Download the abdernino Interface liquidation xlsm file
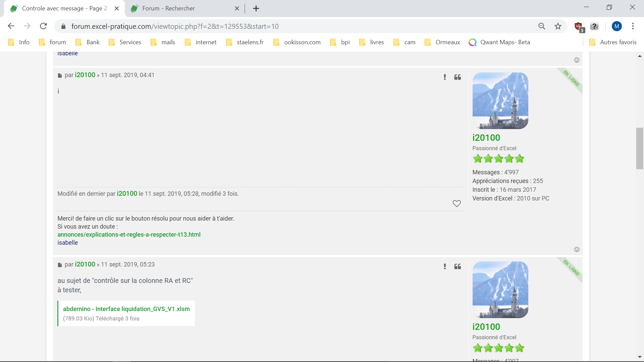The image size is (644, 362). click(126, 309)
